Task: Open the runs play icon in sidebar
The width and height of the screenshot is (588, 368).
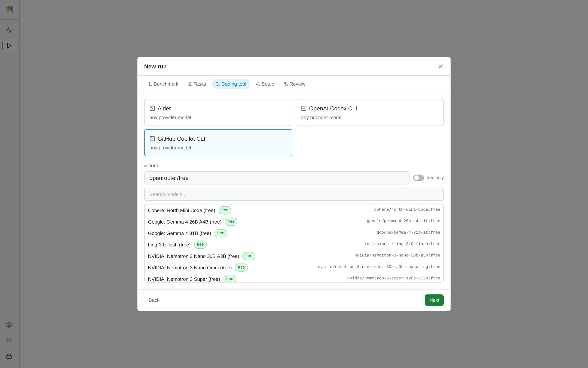Action: point(9,46)
